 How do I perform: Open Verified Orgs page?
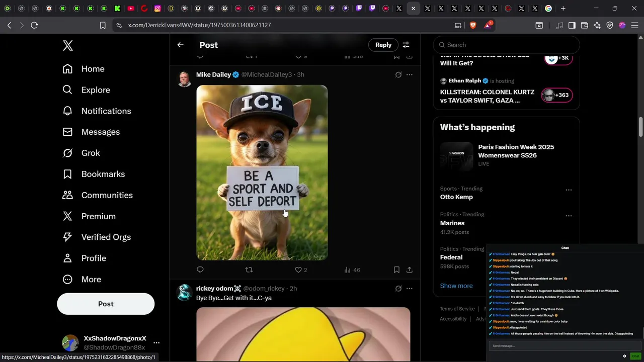click(x=97, y=237)
